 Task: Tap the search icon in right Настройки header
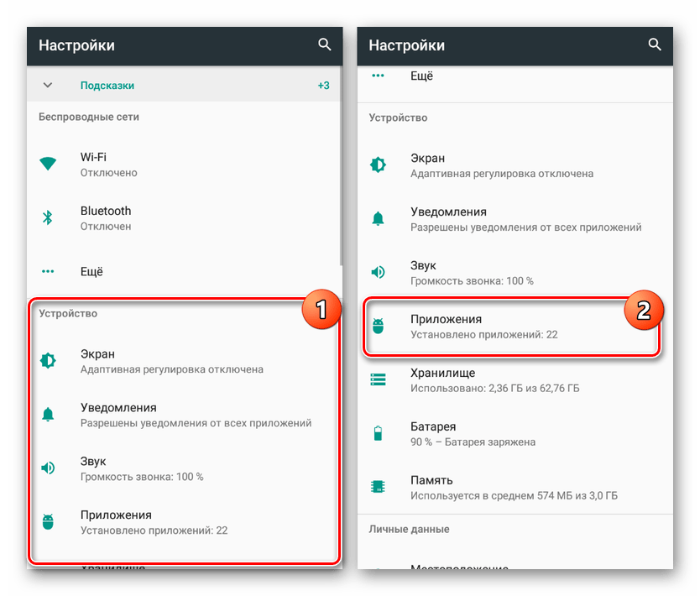point(655,44)
